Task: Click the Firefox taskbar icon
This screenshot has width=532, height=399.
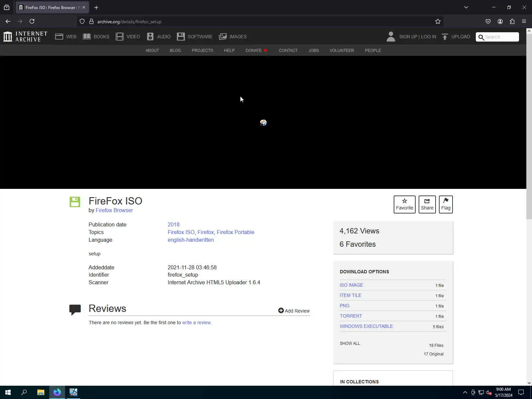Action: pyautogui.click(x=57, y=392)
